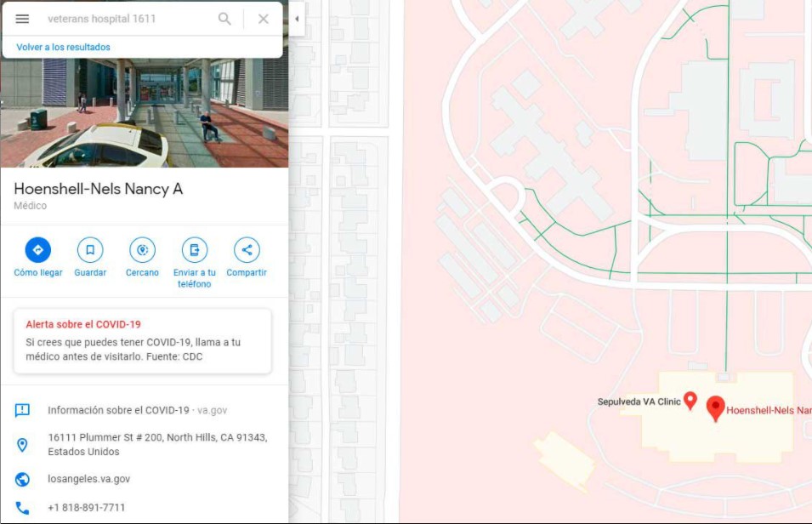This screenshot has height=524, width=812.
Task: Click the search magnifier icon
Action: [224, 19]
